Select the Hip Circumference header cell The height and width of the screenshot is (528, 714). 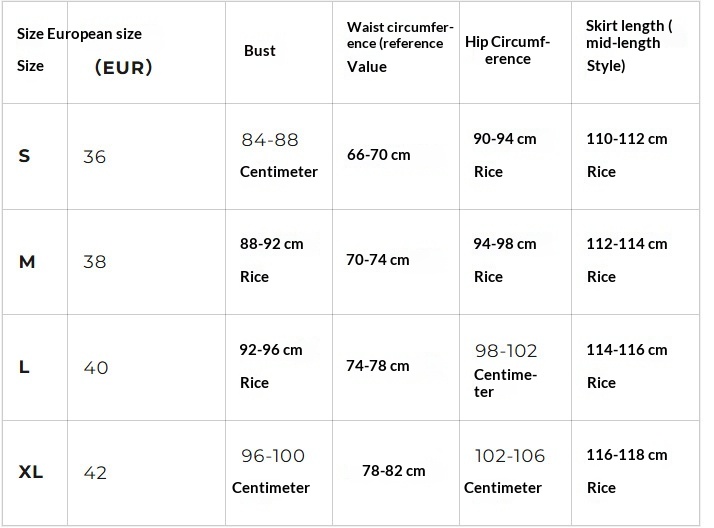[x=508, y=50]
